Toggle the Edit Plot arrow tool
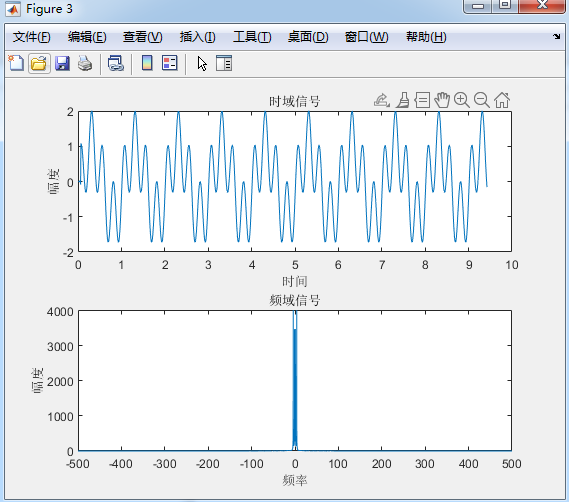The height and width of the screenshot is (502, 569). pyautogui.click(x=202, y=64)
